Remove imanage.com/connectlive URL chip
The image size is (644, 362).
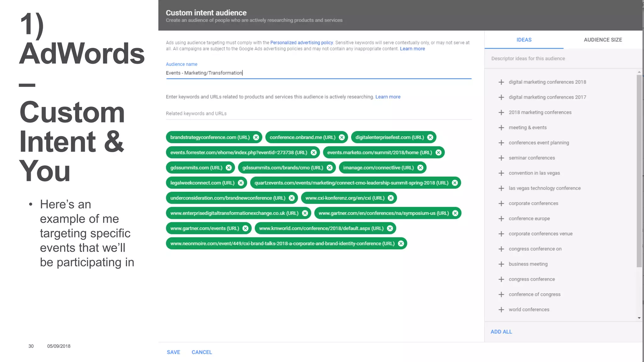[x=420, y=168]
